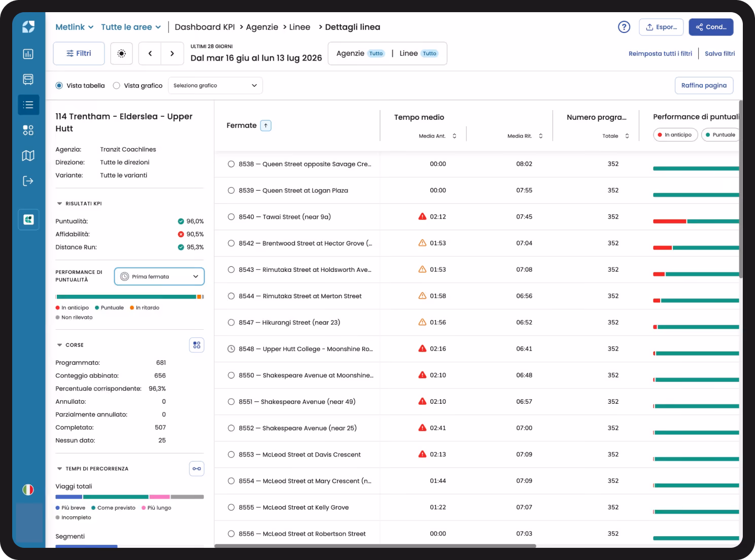Click performance di puntualità bar in left panel
Screen dimensions: 755x560
click(130, 297)
